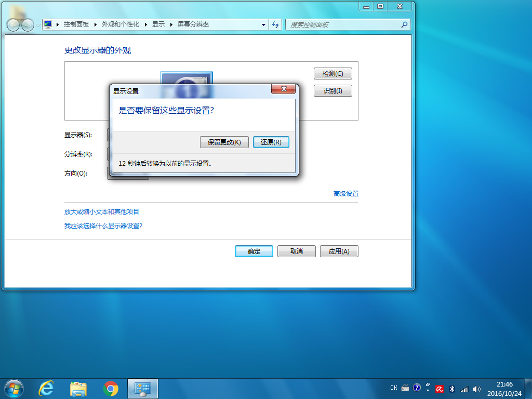Expand the address bar history dropdown
The height and width of the screenshot is (399, 532).
pyautogui.click(x=263, y=25)
